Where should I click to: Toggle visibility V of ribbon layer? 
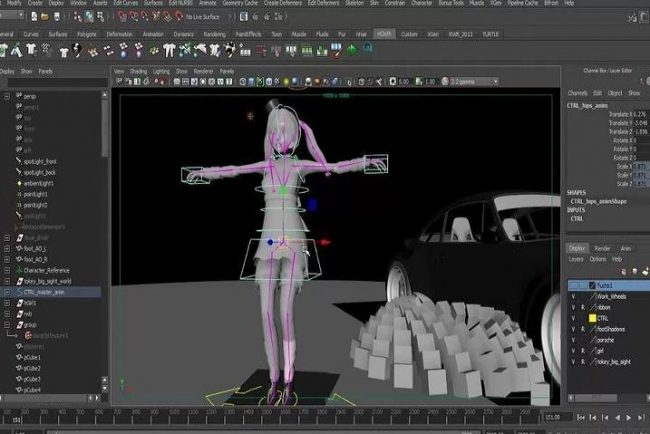[x=573, y=308]
